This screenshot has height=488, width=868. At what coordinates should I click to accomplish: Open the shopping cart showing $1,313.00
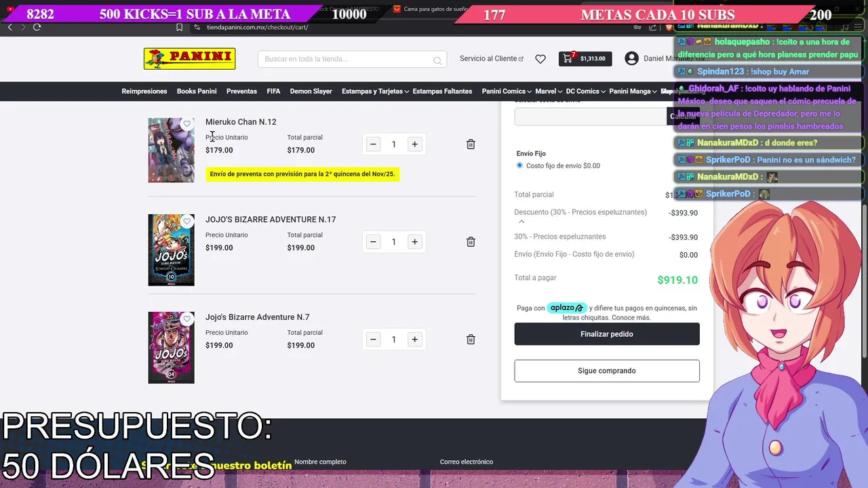coord(585,58)
